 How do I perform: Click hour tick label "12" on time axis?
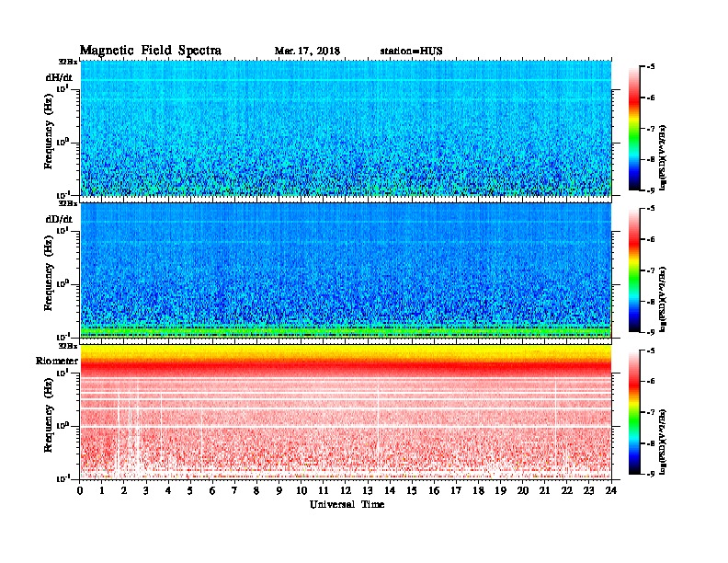(346, 490)
